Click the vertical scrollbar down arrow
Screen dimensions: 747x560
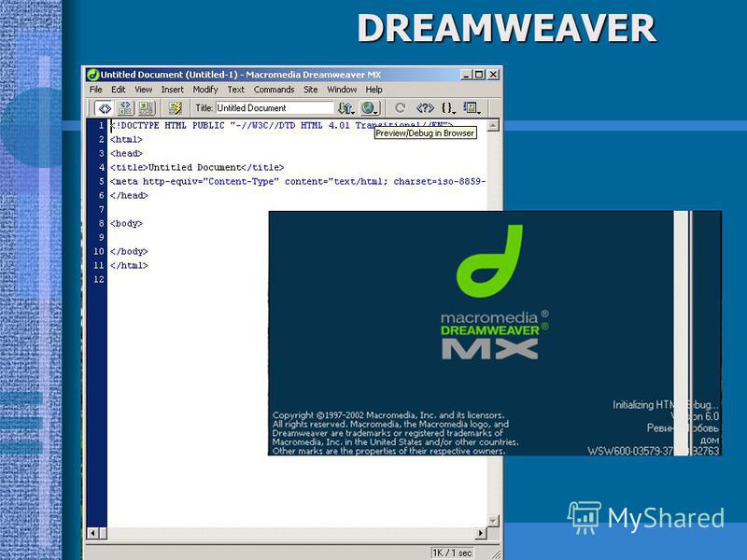pos(493,520)
